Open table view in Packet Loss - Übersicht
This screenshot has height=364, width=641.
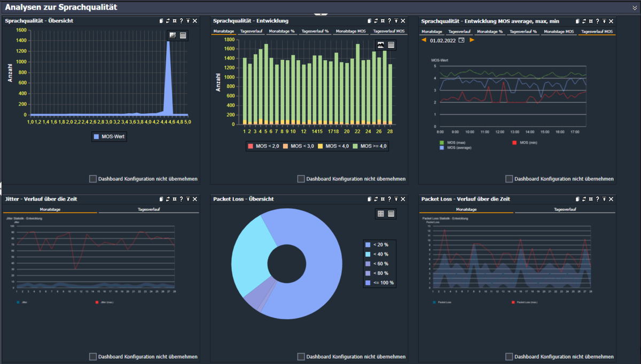coord(391,213)
